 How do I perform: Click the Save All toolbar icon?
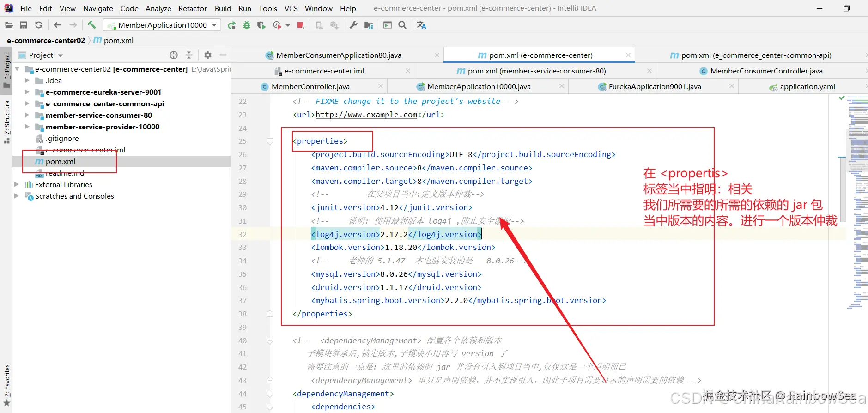click(24, 25)
